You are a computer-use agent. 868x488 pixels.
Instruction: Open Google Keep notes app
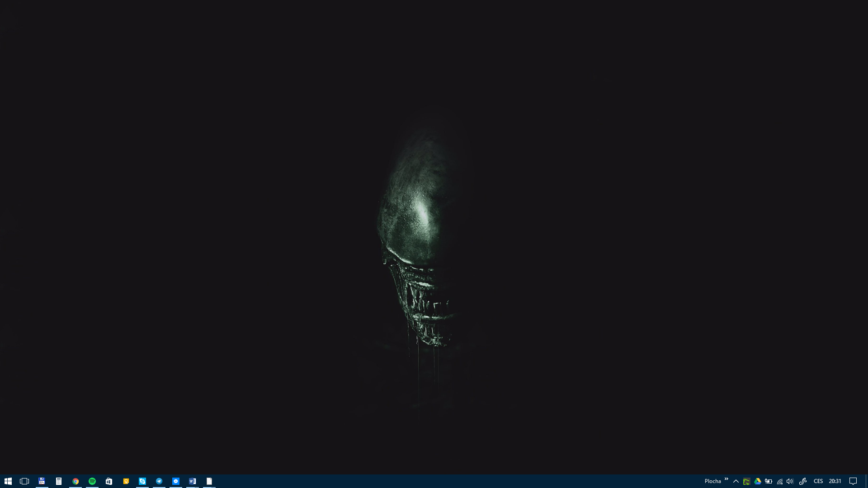126,481
